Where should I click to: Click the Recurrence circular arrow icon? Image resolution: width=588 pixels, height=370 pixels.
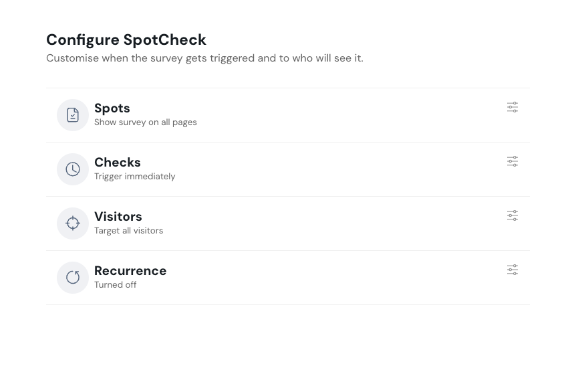(73, 278)
